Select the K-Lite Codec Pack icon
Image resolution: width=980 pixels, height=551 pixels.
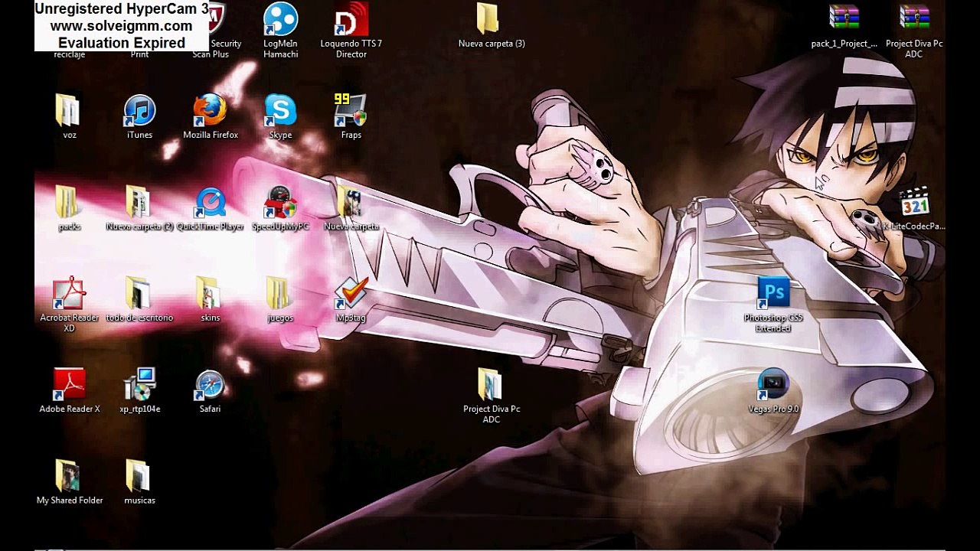coord(914,202)
